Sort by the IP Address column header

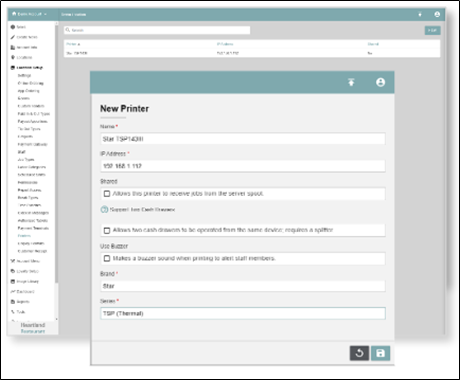point(225,44)
